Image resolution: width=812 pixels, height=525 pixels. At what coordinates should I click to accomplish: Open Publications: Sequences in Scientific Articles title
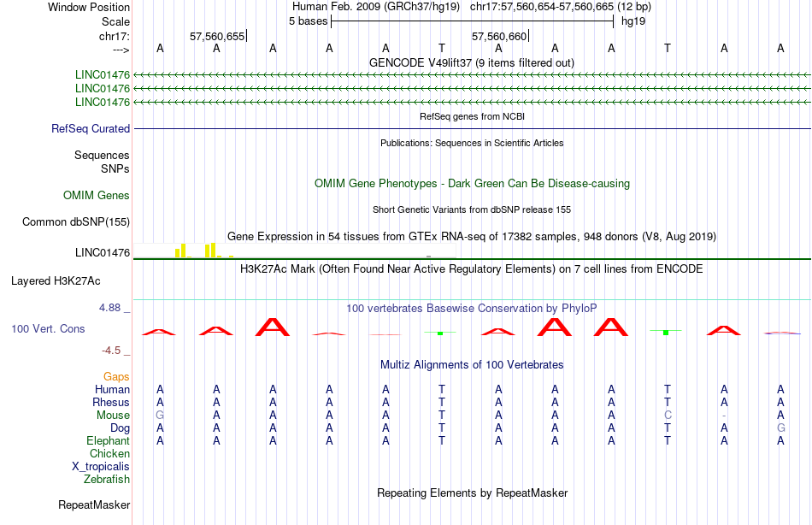point(472,143)
